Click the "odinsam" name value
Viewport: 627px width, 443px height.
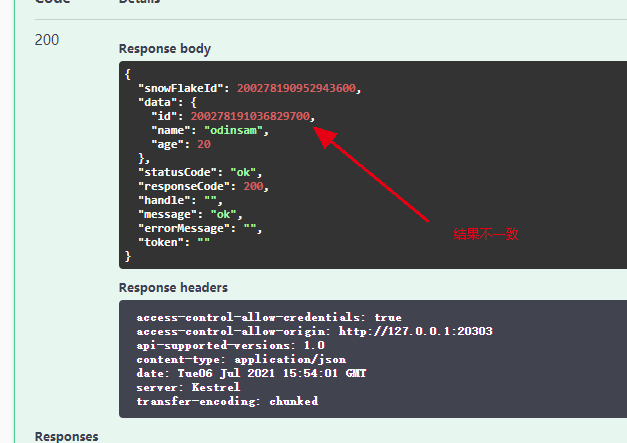[x=234, y=130]
